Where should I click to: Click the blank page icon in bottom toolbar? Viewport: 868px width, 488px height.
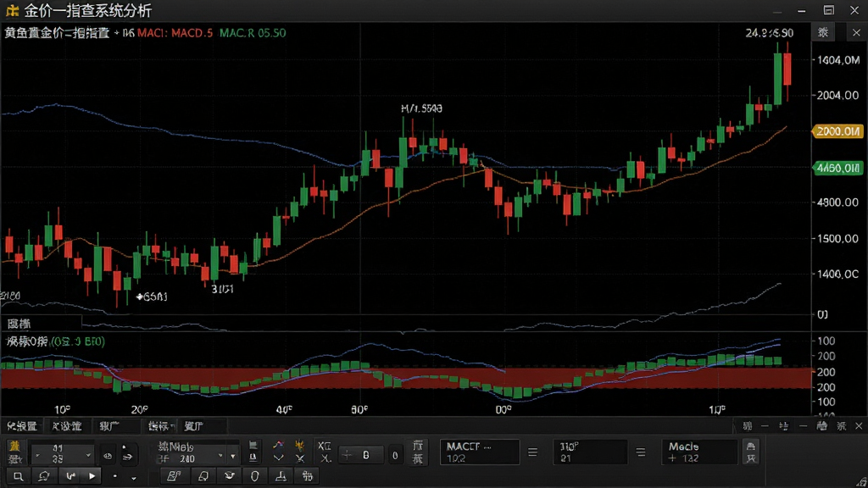(203, 476)
